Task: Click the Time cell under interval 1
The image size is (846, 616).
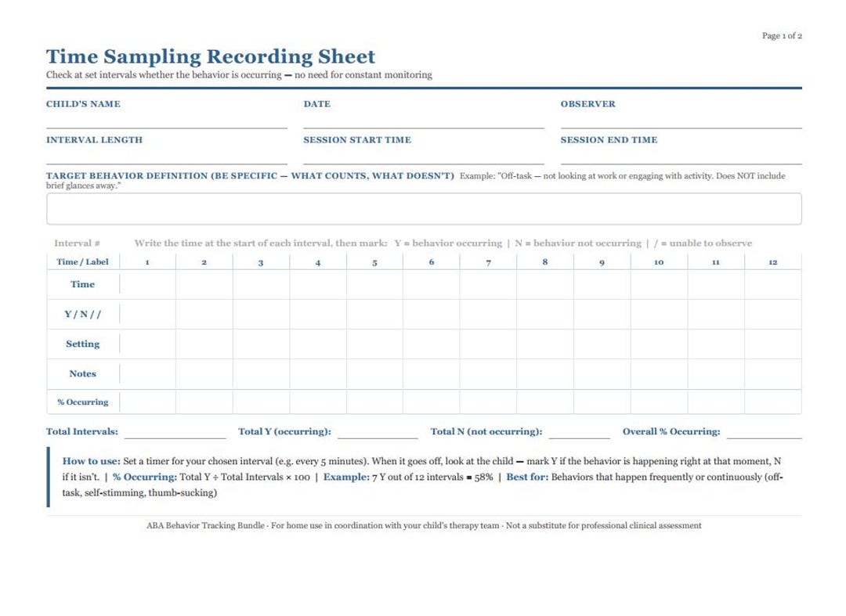Action: pyautogui.click(x=147, y=284)
